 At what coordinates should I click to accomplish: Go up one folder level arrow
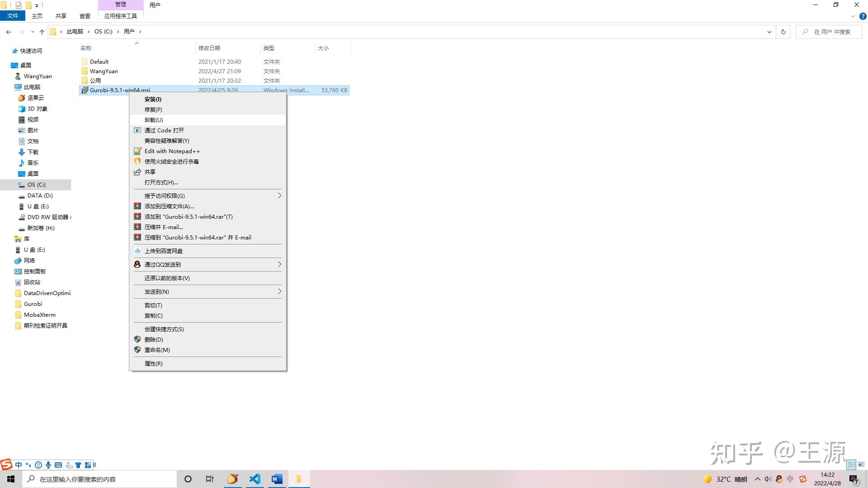42,32
